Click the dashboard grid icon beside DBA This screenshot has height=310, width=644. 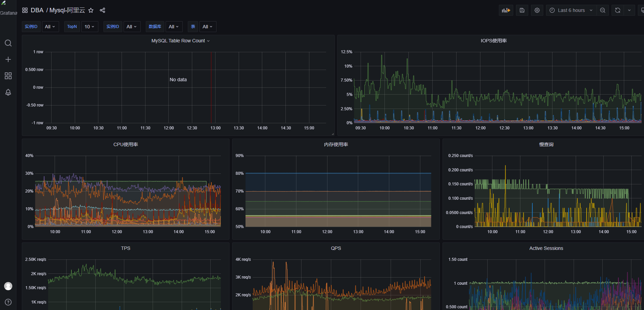25,10
